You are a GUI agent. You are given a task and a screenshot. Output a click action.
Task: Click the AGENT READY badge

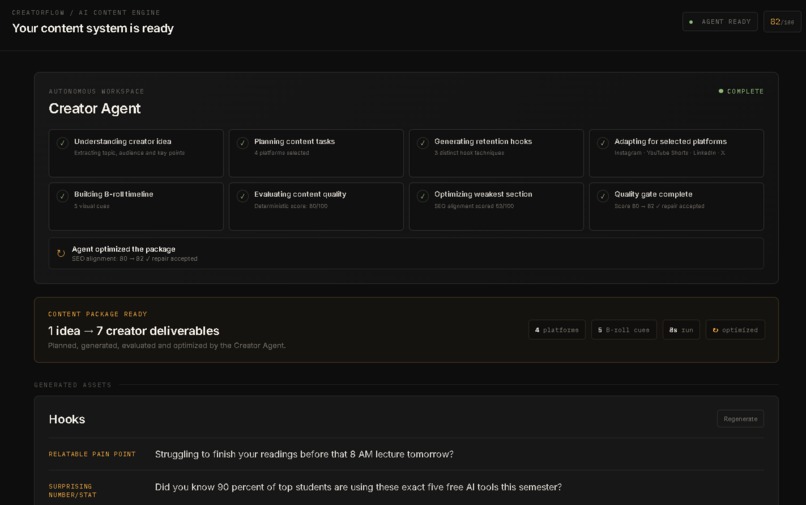pos(720,22)
